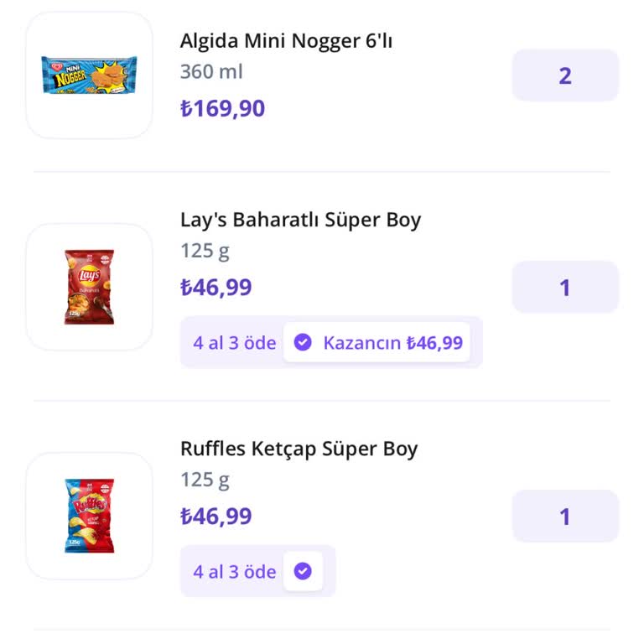The height and width of the screenshot is (644, 644).
Task: Tap the 125 g weight under Lay's
Action: [205, 251]
